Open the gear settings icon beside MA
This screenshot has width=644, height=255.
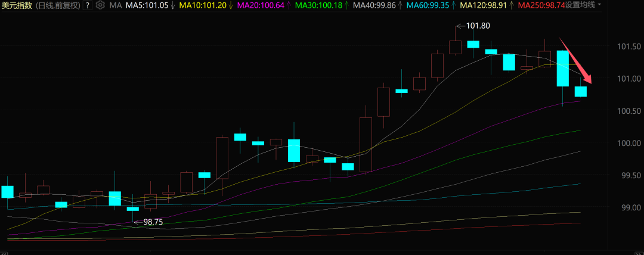click(100, 5)
